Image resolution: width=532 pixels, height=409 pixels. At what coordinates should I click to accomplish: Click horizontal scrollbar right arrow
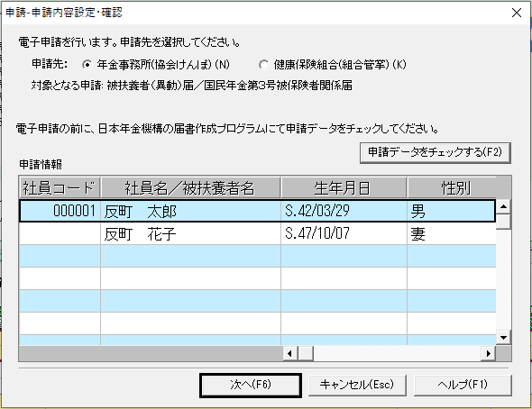click(488, 354)
